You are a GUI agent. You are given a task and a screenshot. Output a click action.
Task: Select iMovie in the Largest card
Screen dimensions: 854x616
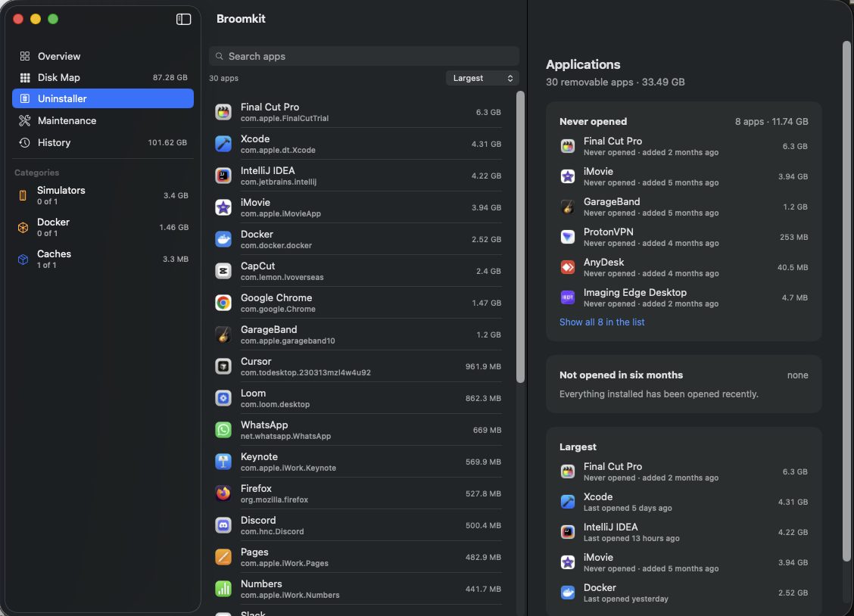point(684,562)
